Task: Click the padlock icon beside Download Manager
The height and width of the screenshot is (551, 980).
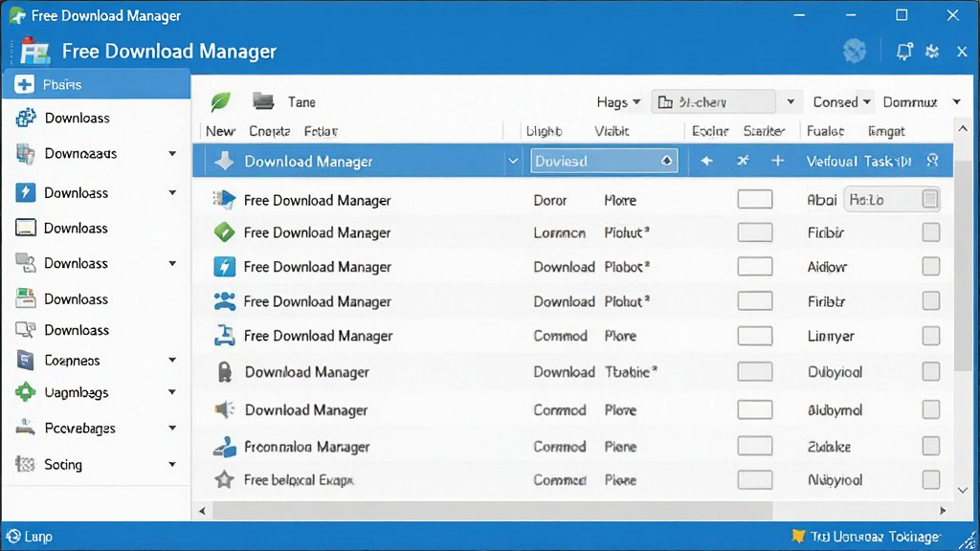Action: 224,372
